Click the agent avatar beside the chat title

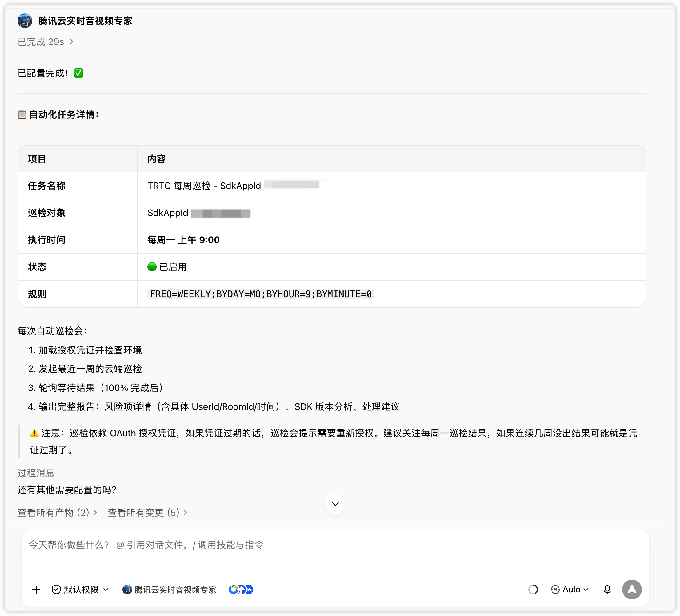(x=25, y=21)
